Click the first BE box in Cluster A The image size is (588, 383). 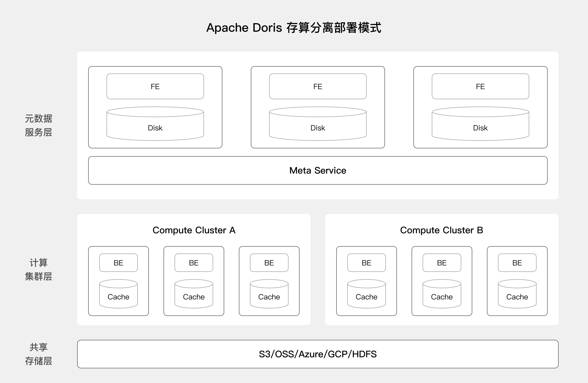click(x=119, y=263)
